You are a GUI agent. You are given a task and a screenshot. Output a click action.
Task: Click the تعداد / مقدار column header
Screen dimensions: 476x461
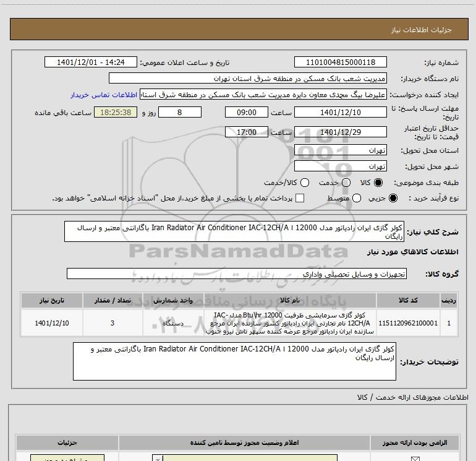(x=113, y=301)
